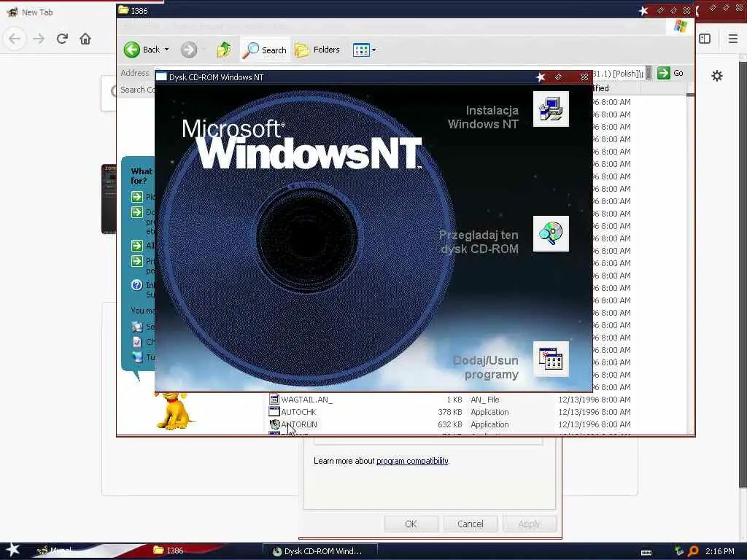Image resolution: width=747 pixels, height=560 pixels.
Task: Switch to Dysk CD-ROM Wind... taskbar button
Action: point(320,551)
